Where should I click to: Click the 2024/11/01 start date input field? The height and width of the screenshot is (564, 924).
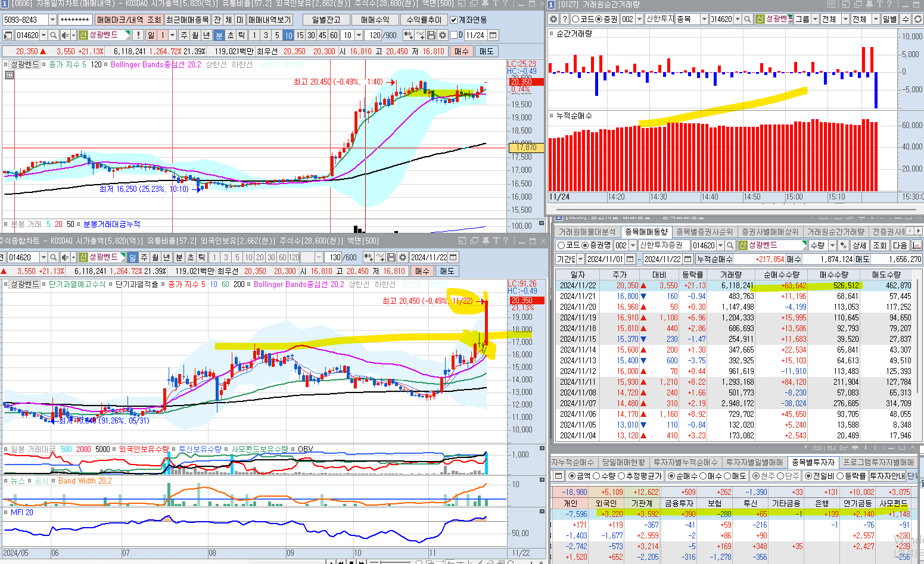[x=605, y=259]
